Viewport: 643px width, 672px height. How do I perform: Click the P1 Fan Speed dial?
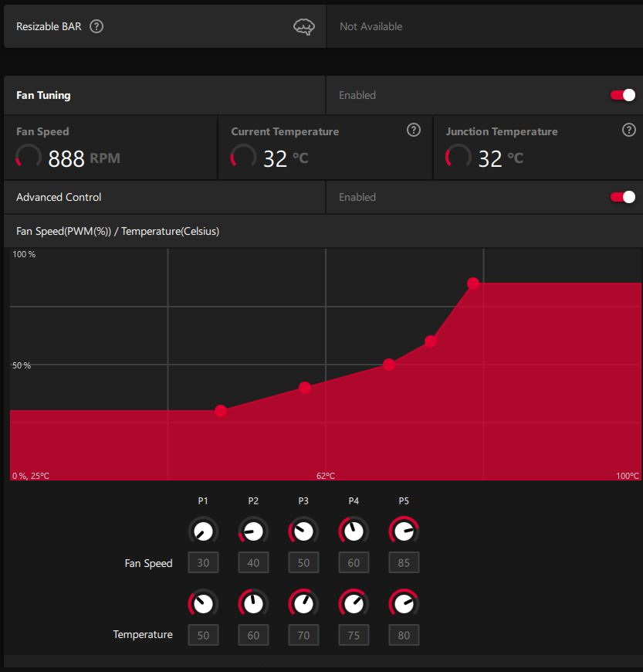point(203,531)
